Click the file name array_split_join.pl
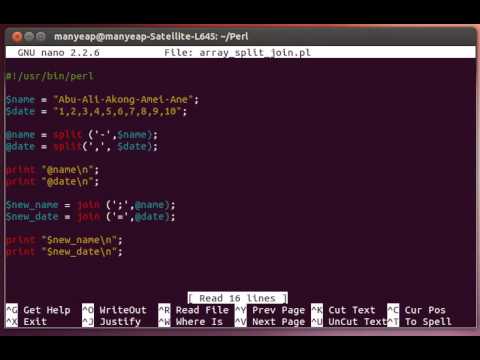 [255, 53]
